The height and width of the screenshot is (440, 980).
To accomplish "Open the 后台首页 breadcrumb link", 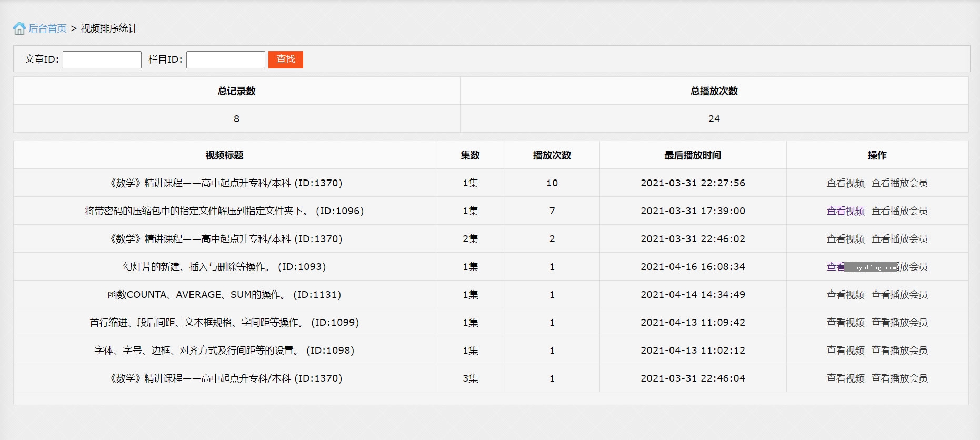I will click(47, 28).
